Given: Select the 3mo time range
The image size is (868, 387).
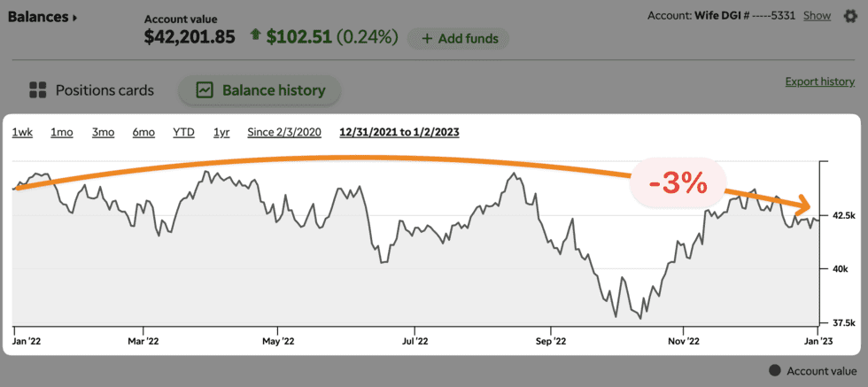Looking at the screenshot, I should (x=103, y=132).
